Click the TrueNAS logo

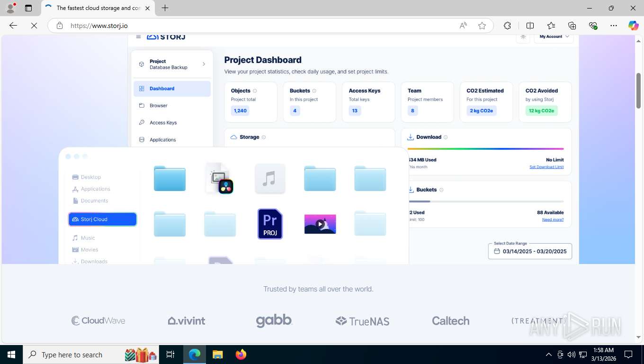pyautogui.click(x=362, y=321)
